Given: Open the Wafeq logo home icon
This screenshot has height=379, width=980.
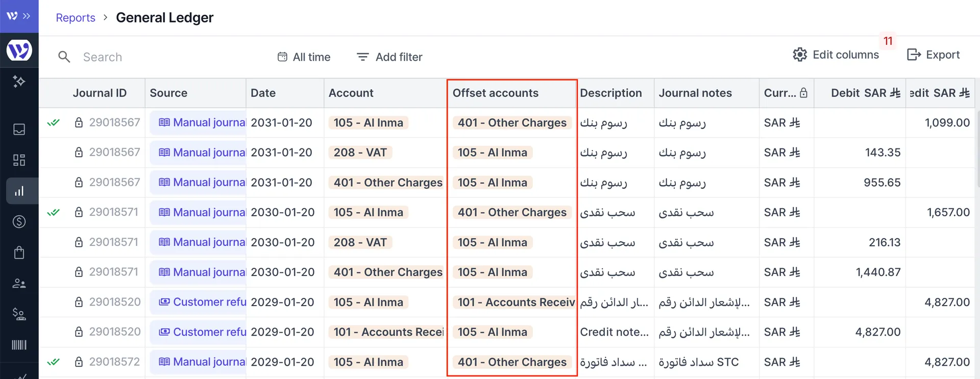Looking at the screenshot, I should pyautogui.click(x=19, y=50).
